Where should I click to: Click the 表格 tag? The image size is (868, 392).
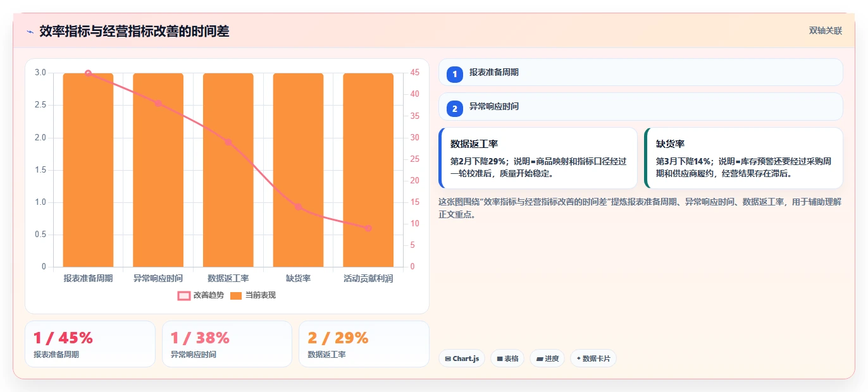[x=507, y=358]
